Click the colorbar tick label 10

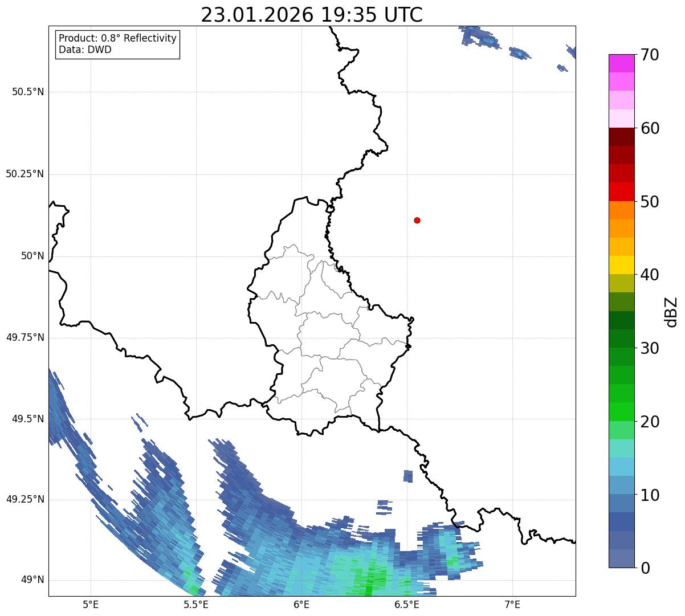pyautogui.click(x=650, y=495)
